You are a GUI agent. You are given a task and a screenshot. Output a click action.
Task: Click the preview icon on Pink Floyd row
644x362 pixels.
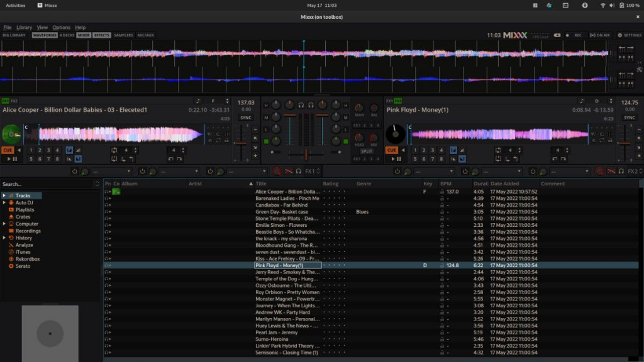(108, 266)
